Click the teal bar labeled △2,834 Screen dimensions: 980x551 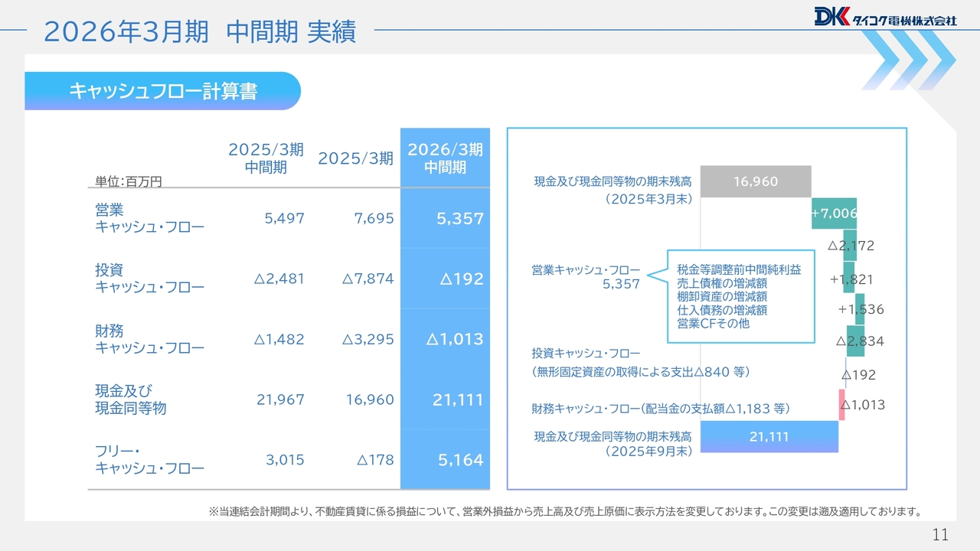click(856, 341)
